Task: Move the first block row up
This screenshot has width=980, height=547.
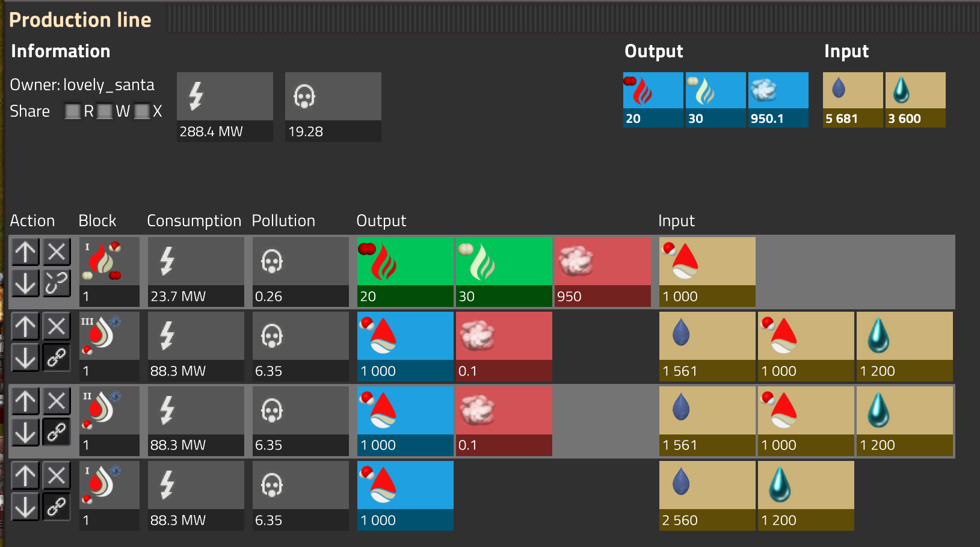Action: tap(25, 252)
